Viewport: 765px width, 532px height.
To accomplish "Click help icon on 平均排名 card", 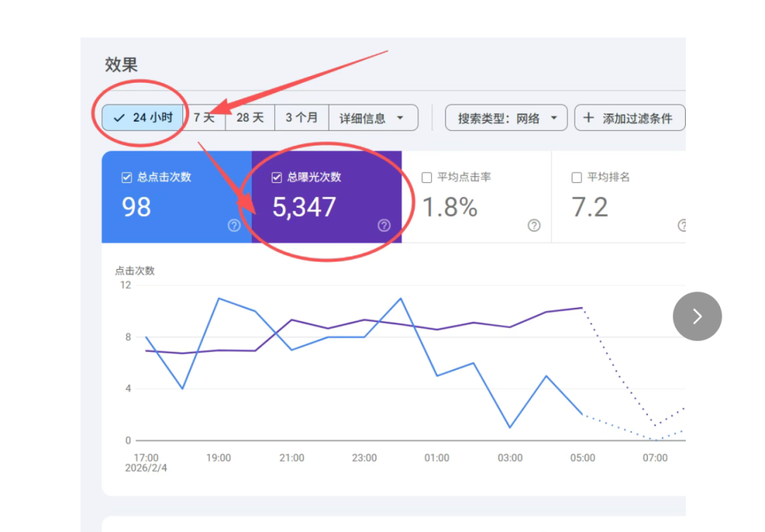I will pos(683,226).
